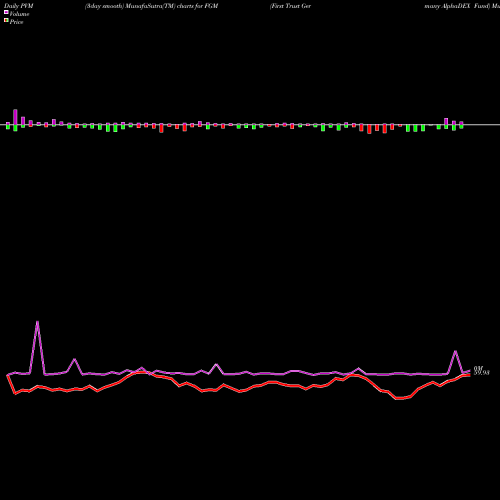
Task: Click the 'many AlphaDEX Fund)' title text
Action: point(457,6)
